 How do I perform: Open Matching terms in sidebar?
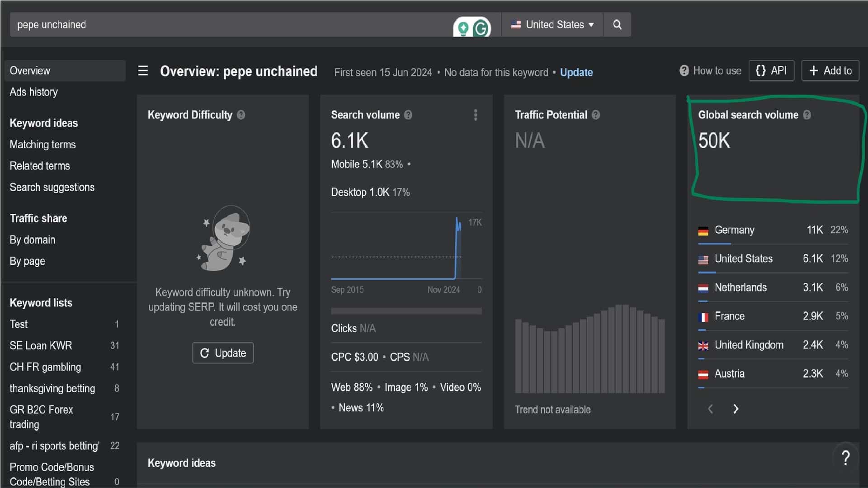[x=42, y=145]
